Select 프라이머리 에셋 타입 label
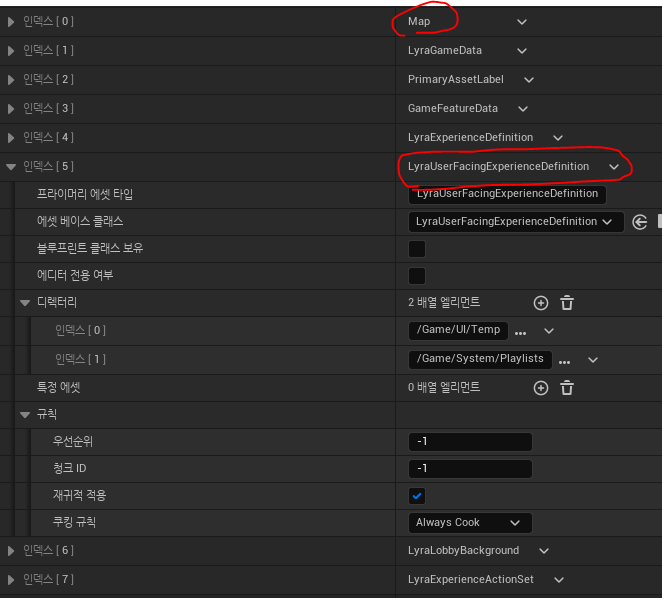This screenshot has height=598, width=662. (x=85, y=194)
